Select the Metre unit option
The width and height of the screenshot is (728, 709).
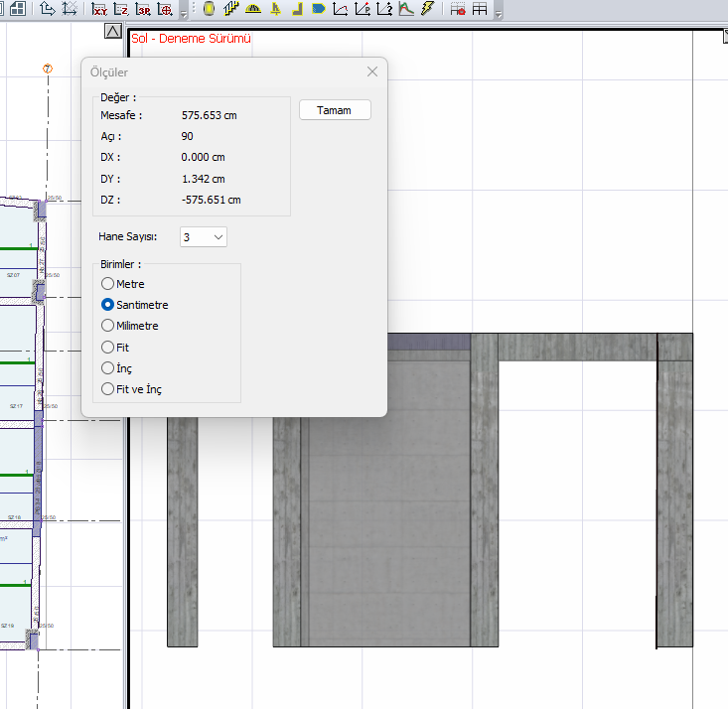(108, 284)
